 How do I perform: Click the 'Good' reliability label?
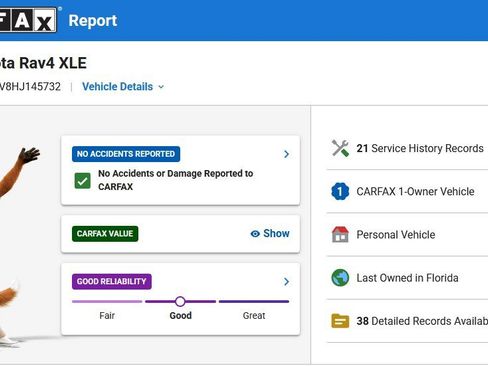click(180, 315)
